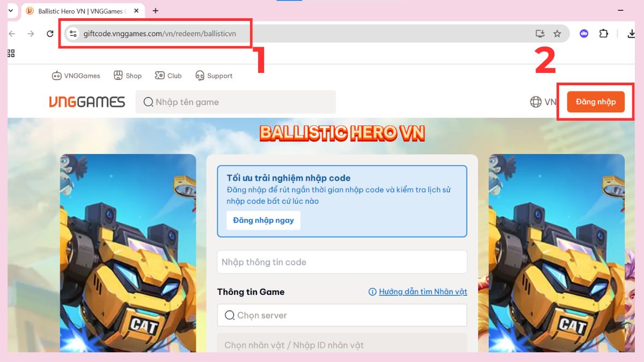
Task: Open the Chọn nhân vật selector
Action: pyautogui.click(x=342, y=345)
